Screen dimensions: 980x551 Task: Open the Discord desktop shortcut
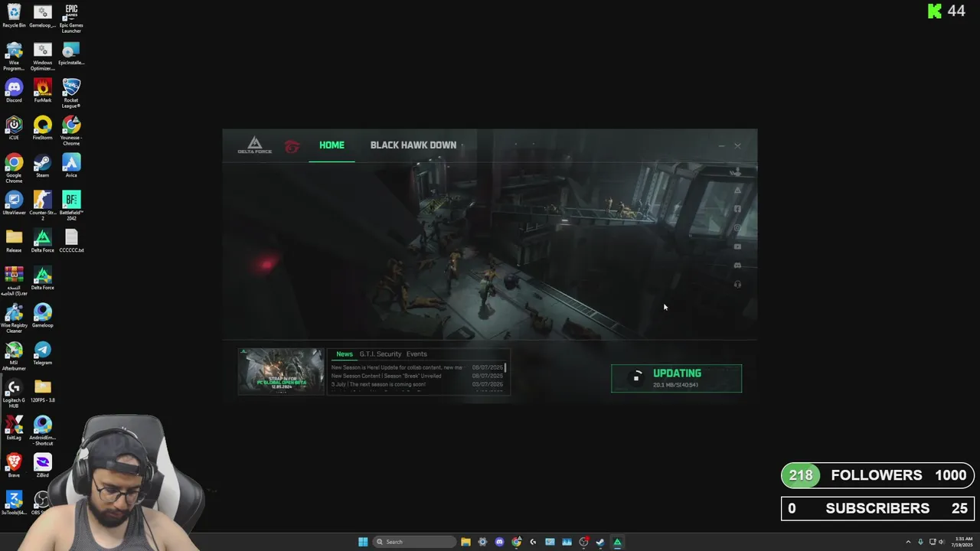tap(14, 90)
